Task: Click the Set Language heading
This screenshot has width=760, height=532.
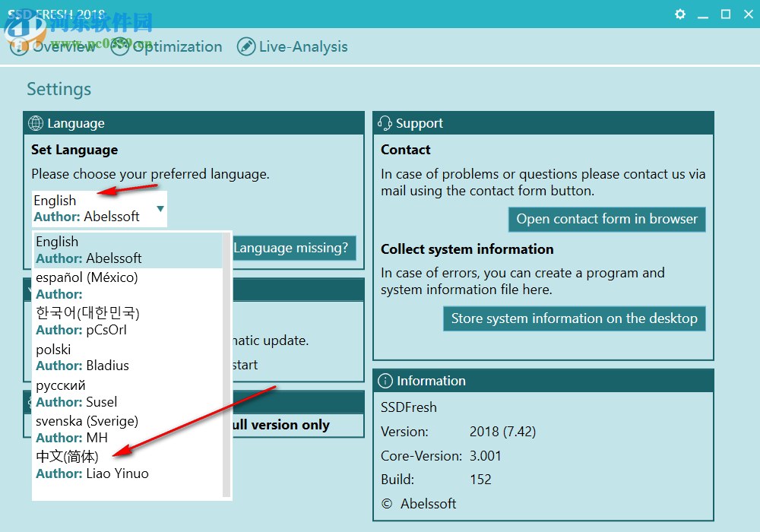Action: point(74,150)
